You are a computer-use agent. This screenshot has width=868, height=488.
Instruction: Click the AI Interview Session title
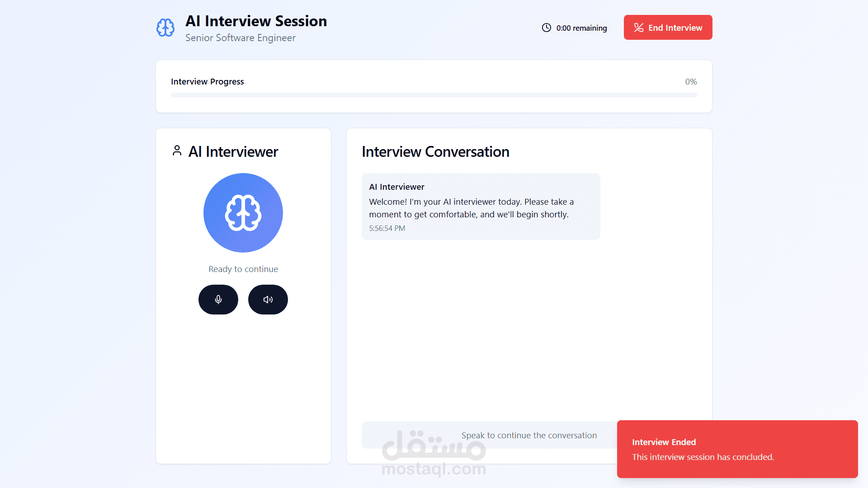click(256, 21)
